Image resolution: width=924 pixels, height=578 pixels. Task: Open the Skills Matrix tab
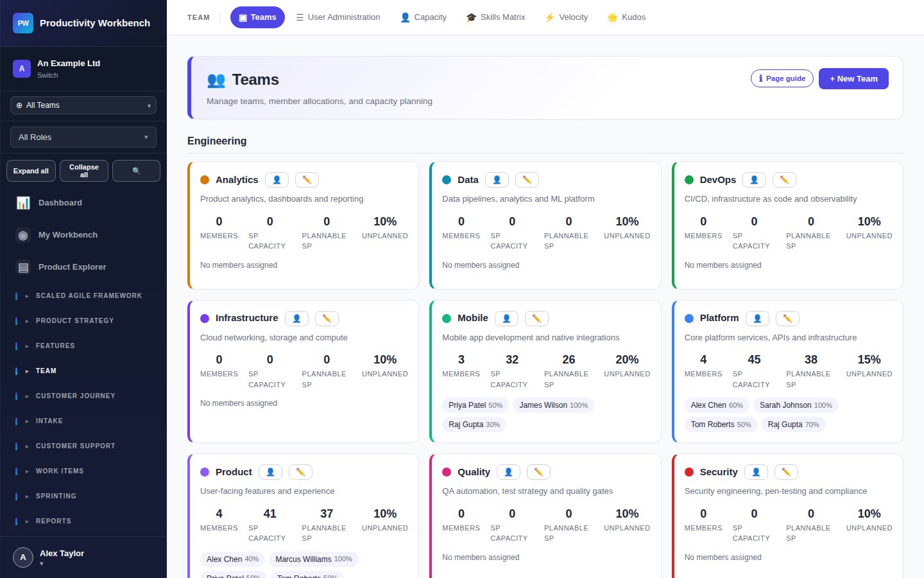(495, 17)
